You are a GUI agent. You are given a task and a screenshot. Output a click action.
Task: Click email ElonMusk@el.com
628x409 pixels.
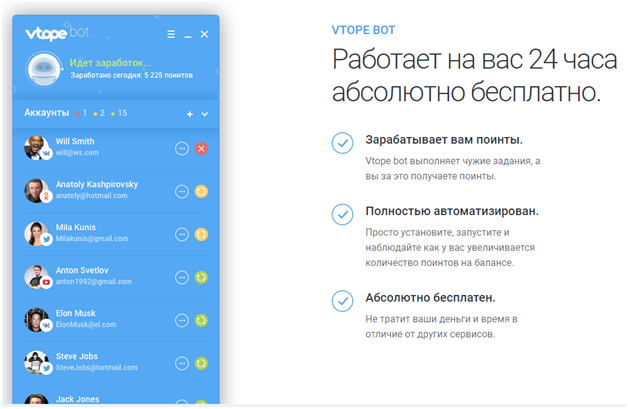[x=86, y=324]
